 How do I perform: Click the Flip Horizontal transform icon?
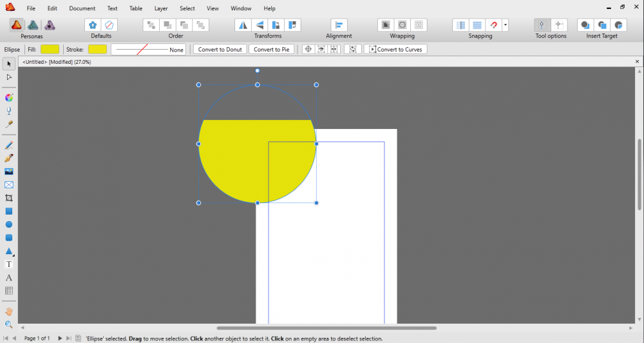coord(243,25)
